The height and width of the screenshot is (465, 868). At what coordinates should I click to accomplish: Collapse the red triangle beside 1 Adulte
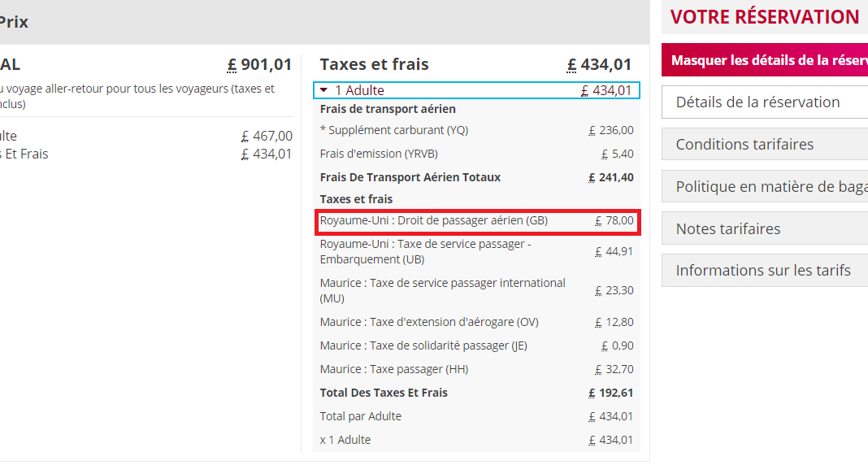324,90
